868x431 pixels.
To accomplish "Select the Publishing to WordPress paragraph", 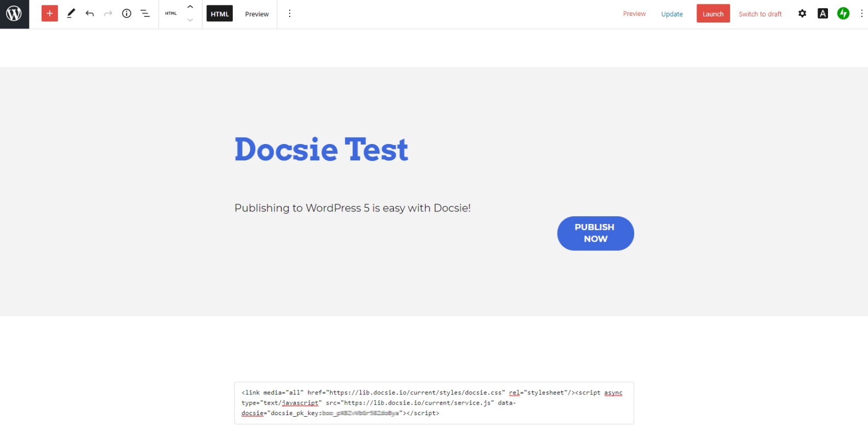I will pyautogui.click(x=353, y=208).
